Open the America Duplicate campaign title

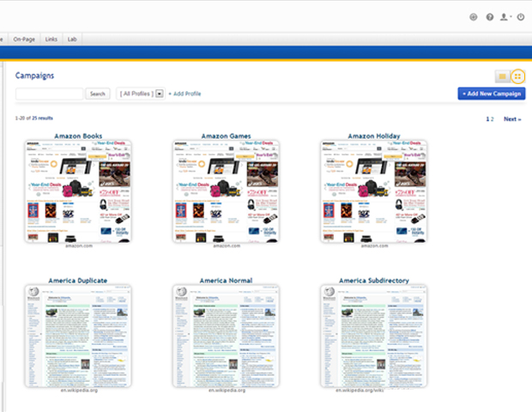[78, 281]
